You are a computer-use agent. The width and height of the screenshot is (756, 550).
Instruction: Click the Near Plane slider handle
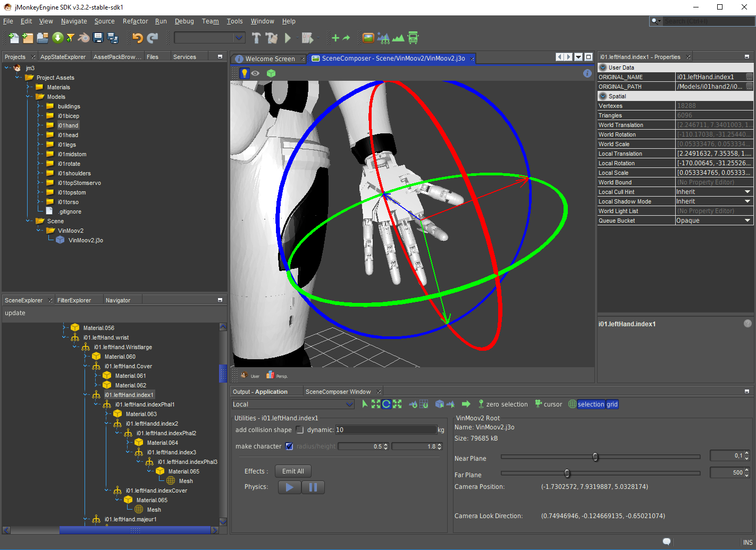[595, 456]
